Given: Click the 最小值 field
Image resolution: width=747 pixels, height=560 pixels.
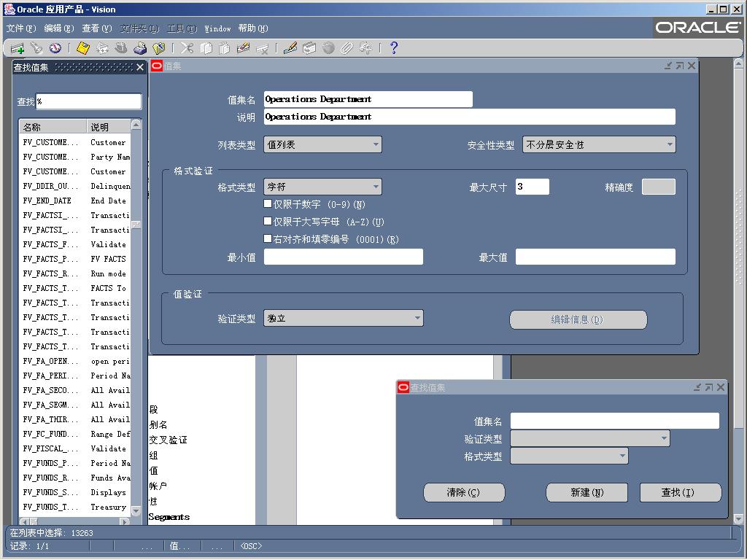Looking at the screenshot, I should click(344, 257).
